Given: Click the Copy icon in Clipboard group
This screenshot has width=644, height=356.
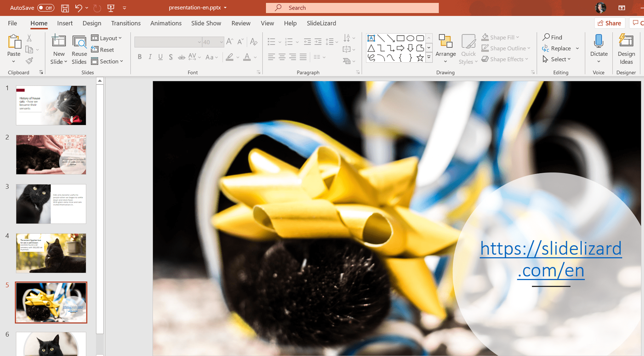Looking at the screenshot, I should click(x=29, y=50).
